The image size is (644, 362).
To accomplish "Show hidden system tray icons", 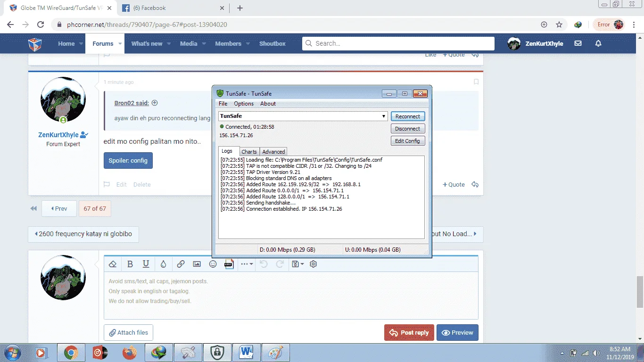I will (x=562, y=353).
